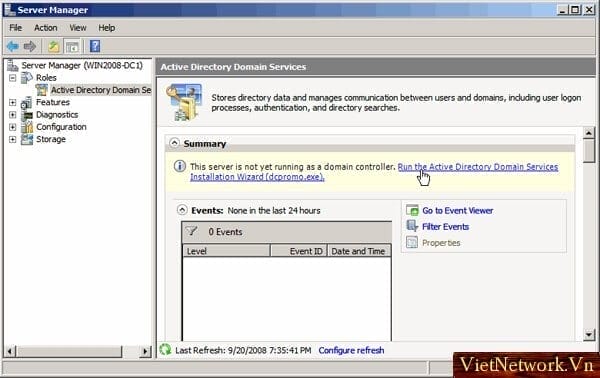Screen dimensions: 600x378
Task: Expand the Features tree node
Action: tap(13, 102)
